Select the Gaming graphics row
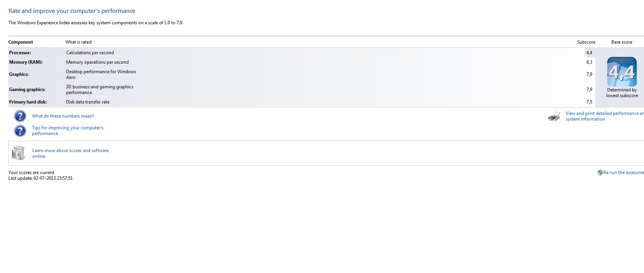 [302, 89]
